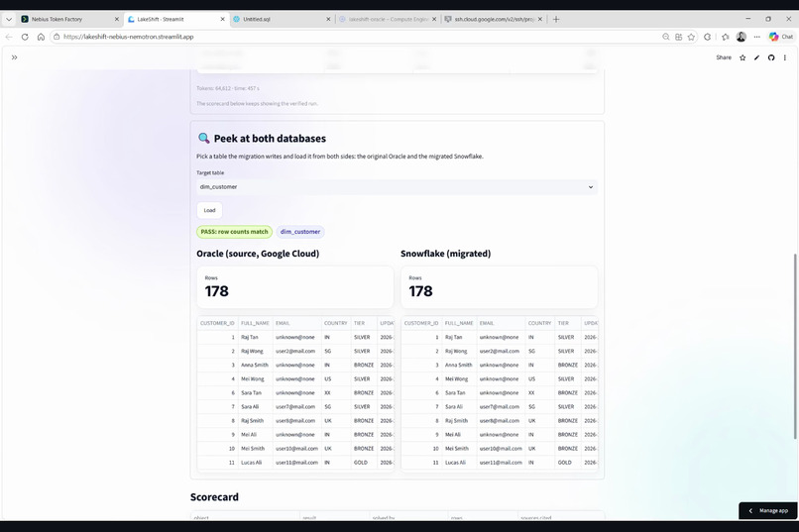Open the Target table dropdown showing dim_customer
The image size is (799, 532).
pyautogui.click(x=397, y=187)
